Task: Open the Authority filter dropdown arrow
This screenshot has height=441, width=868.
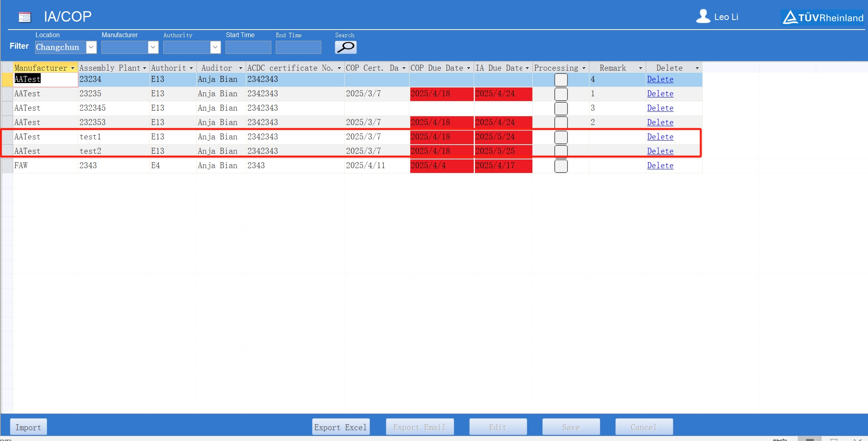Action: (215, 47)
